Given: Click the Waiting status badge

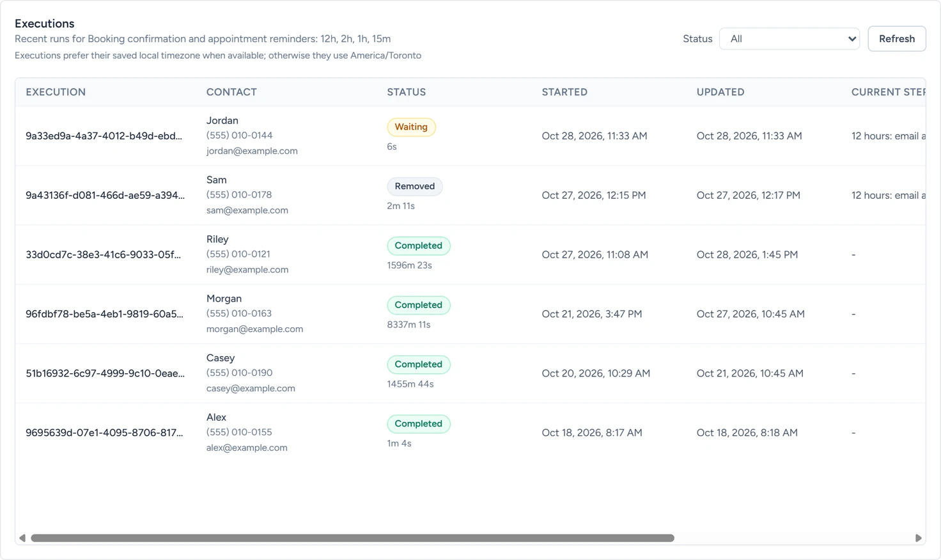Looking at the screenshot, I should 411,127.
